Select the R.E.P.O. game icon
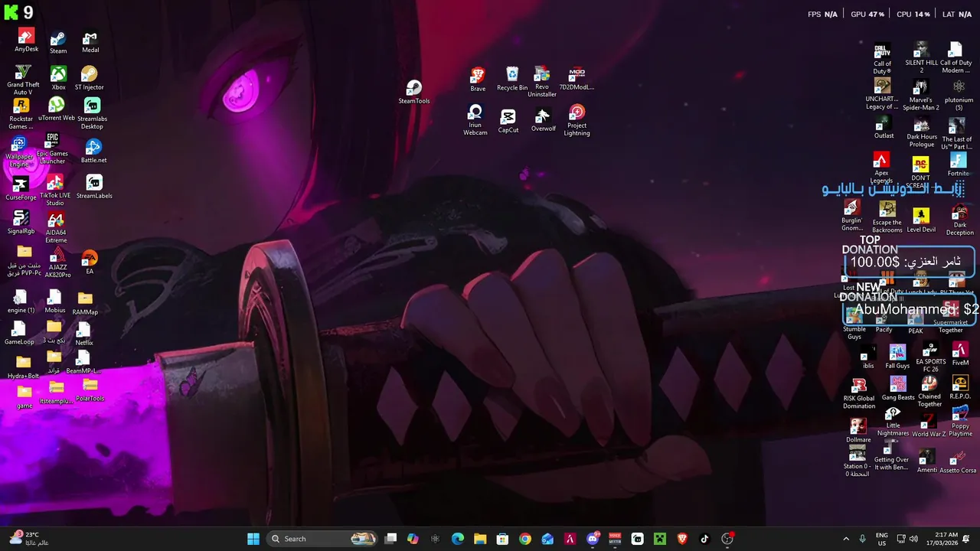980x551 pixels. point(960,387)
